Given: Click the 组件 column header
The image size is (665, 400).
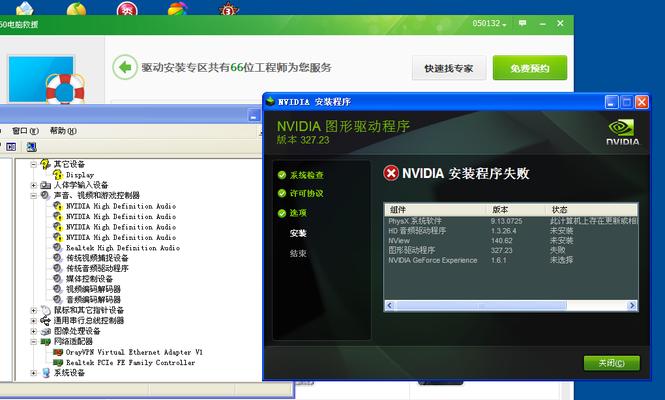Looking at the screenshot, I should click(435, 210).
